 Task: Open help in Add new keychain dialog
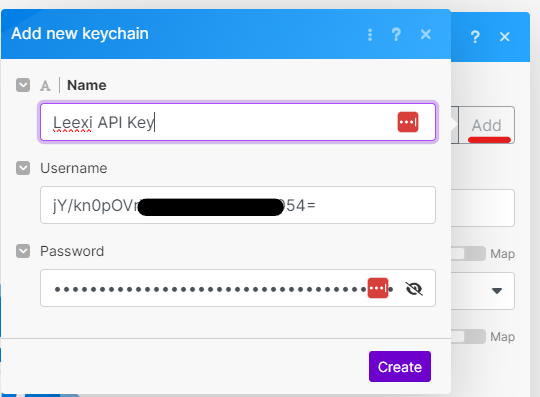396,34
